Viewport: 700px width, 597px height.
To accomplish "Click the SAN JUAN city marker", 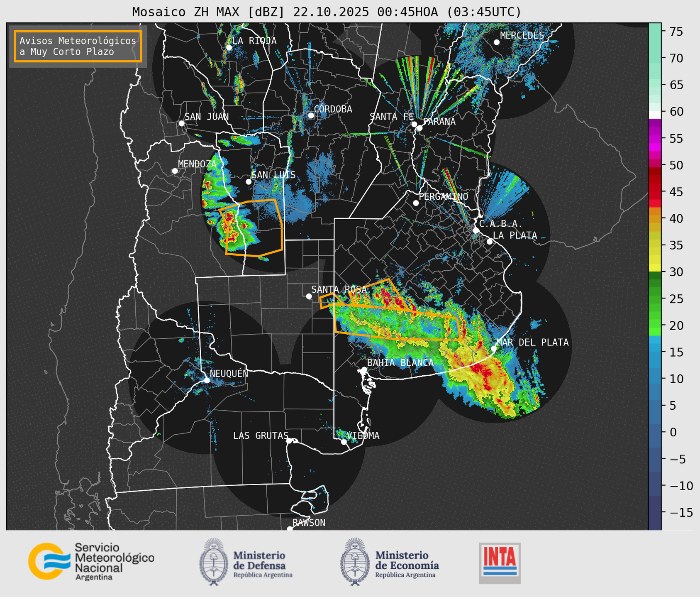I will coord(181,123).
